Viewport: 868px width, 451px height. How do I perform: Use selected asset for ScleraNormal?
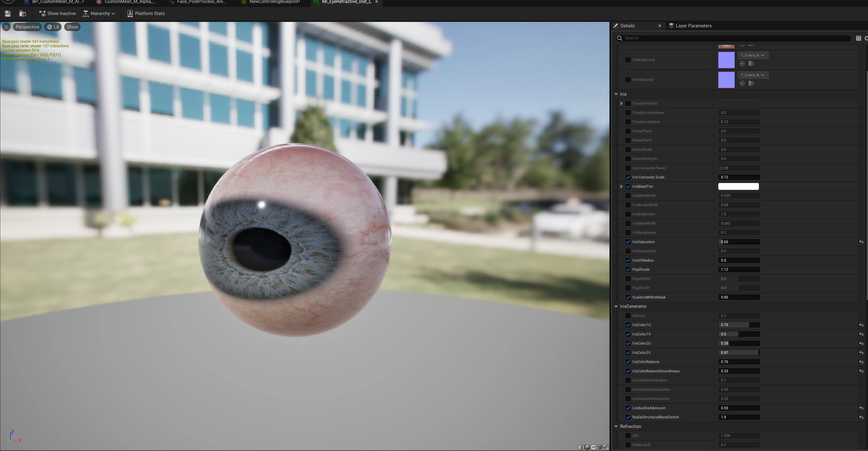click(x=742, y=64)
